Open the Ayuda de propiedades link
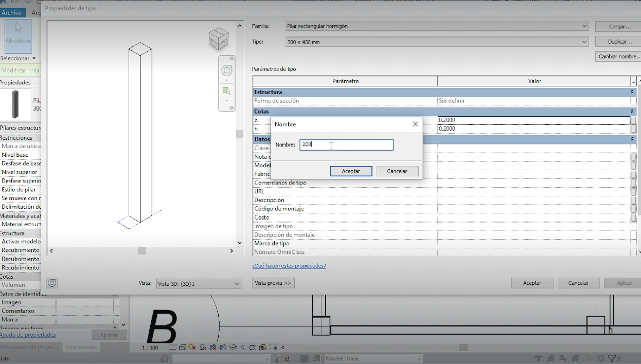Viewport: 641px width, 364px height. click(x=28, y=335)
